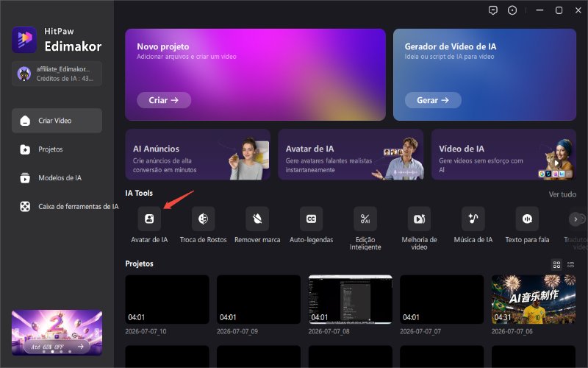This screenshot has height=368, width=588.
Task: Select Criar Vídeo in sidebar
Action: [x=57, y=121]
